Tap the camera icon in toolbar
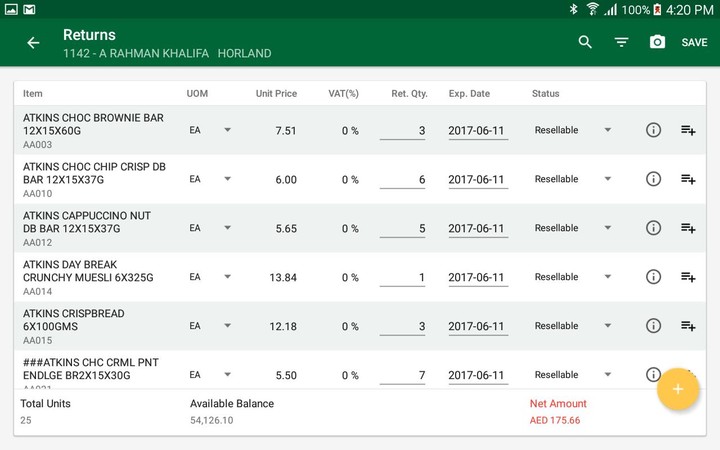The image size is (720, 450). [657, 42]
